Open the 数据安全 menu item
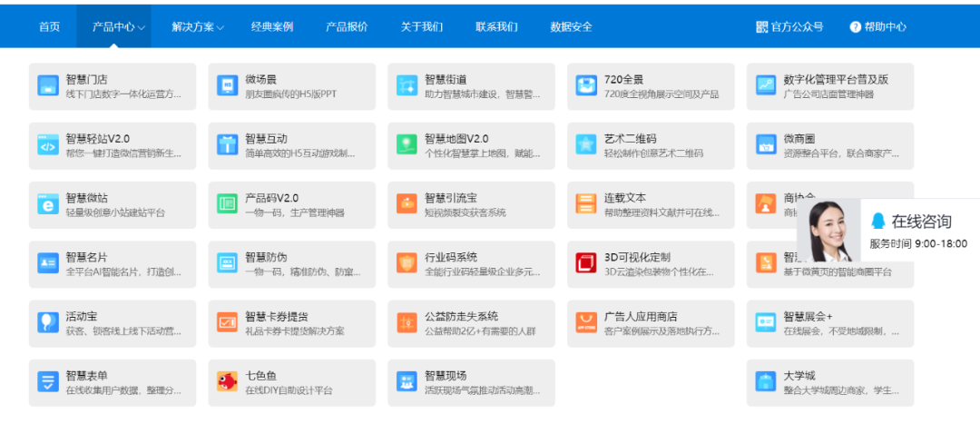Screen dimensions: 980x424 pyautogui.click(x=571, y=27)
